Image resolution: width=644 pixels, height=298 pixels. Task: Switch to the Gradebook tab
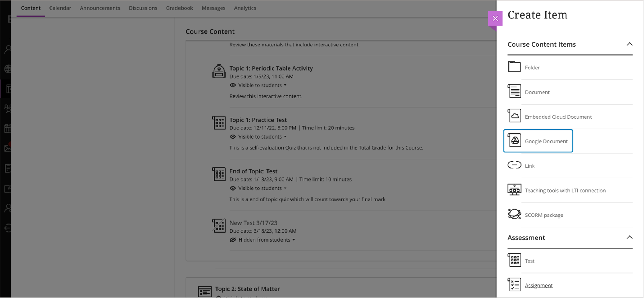tap(179, 8)
